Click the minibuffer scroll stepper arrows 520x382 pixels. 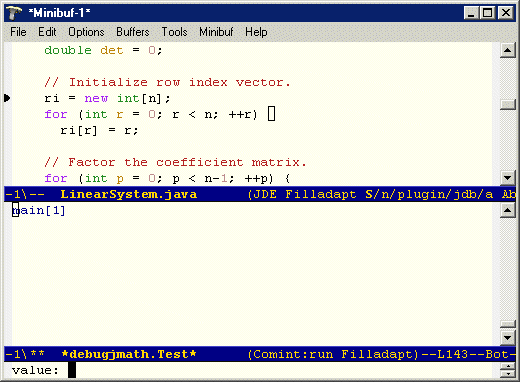[x=507, y=370]
